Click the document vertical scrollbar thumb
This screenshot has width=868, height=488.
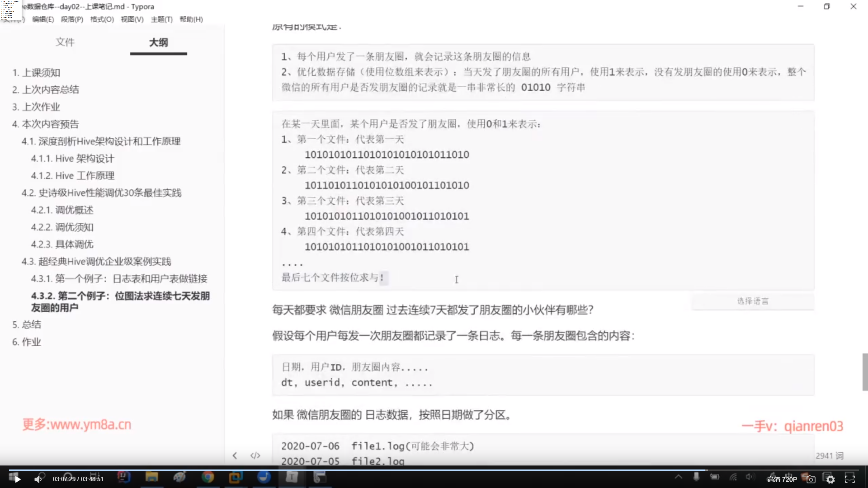[865, 371]
